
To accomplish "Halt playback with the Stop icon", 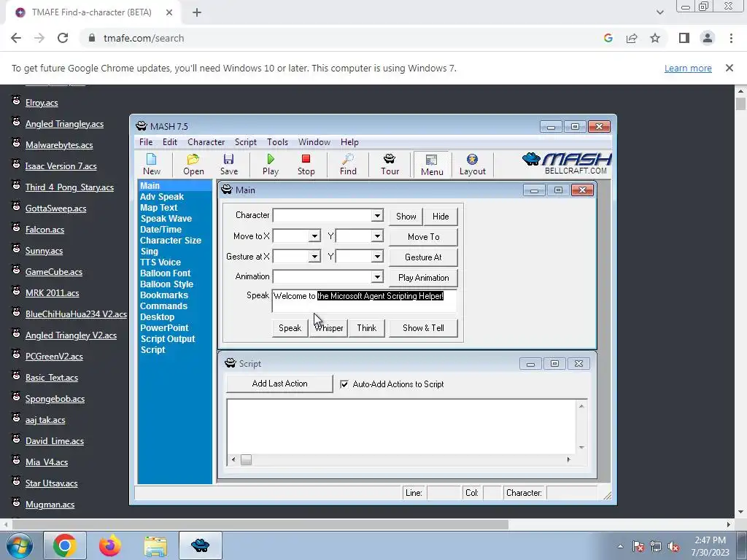I will 306,165.
